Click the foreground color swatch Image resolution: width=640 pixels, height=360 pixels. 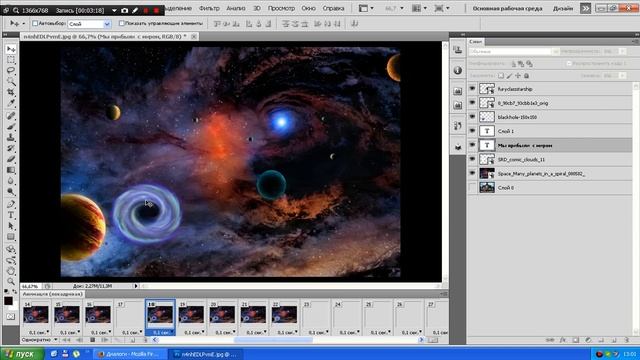click(8, 301)
